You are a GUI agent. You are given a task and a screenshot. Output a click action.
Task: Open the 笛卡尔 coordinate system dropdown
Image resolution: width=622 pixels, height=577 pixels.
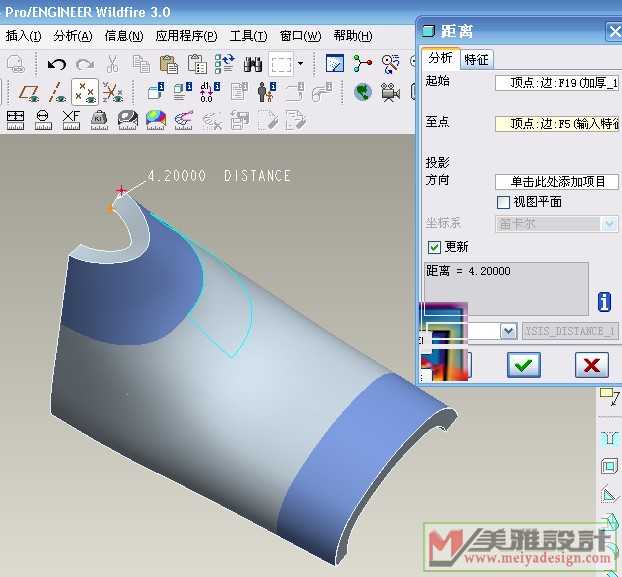[x=610, y=224]
